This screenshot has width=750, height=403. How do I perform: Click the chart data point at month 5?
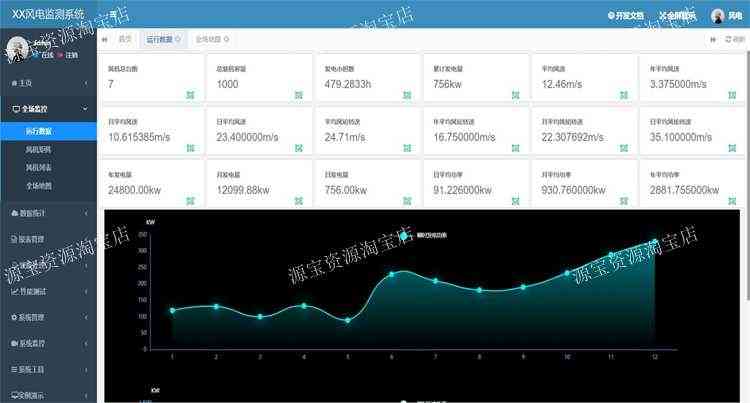click(x=348, y=320)
